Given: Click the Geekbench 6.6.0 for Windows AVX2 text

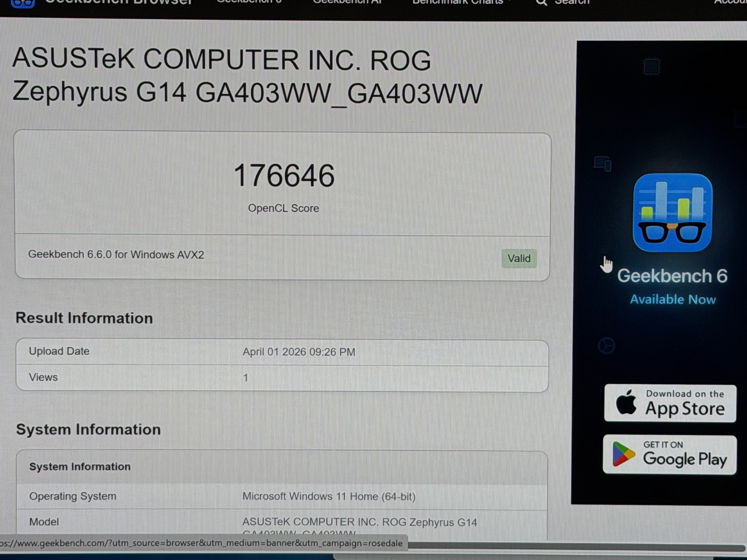Looking at the screenshot, I should [x=116, y=254].
